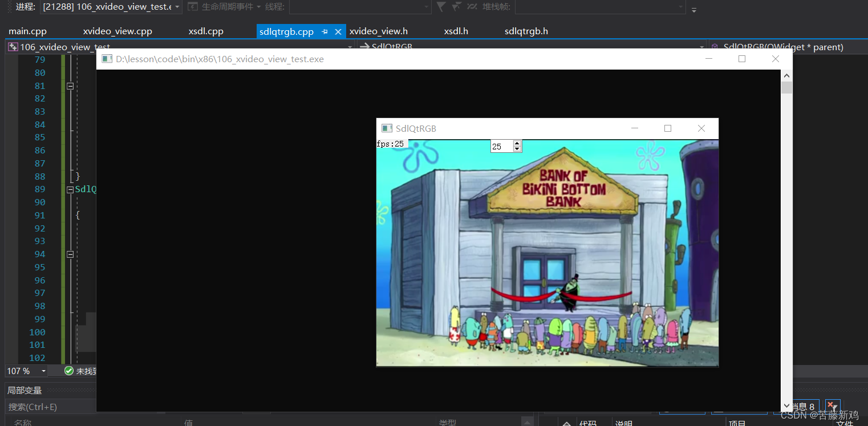Close the SdlQtRGB window
Screen dimensions: 868x426
(701, 128)
